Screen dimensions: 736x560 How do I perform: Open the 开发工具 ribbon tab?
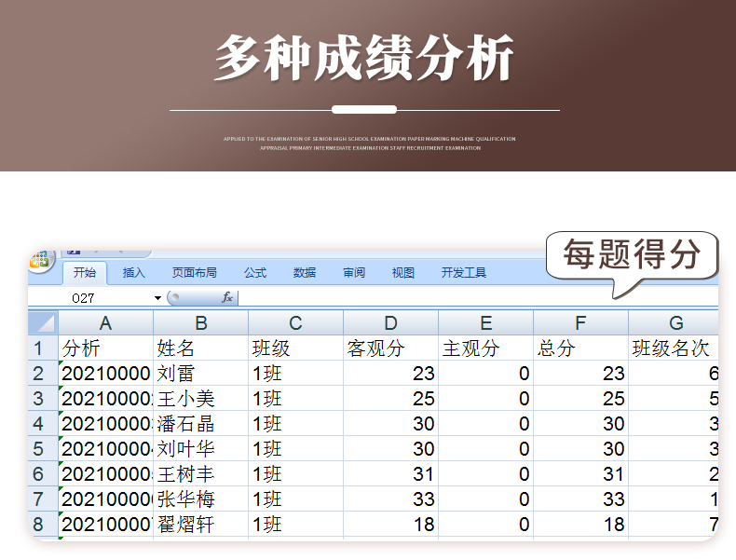click(x=464, y=273)
